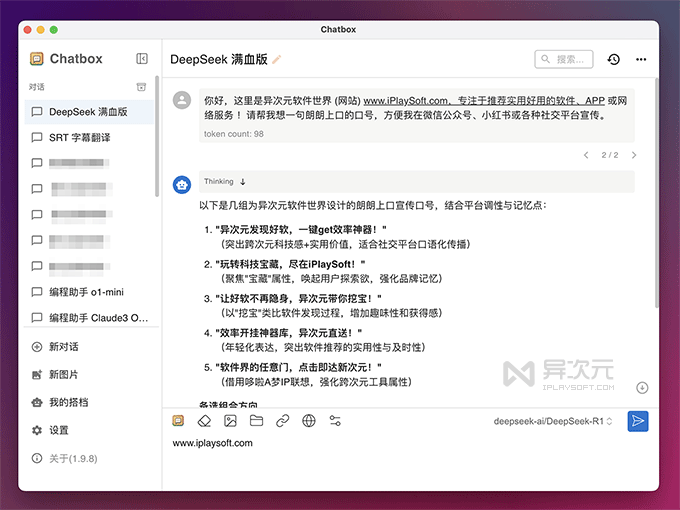
Task: Toggle web browsing globe icon
Action: (309, 421)
